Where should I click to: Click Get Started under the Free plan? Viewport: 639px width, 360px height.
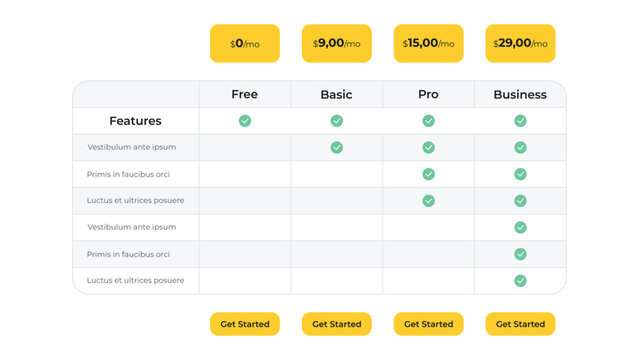click(245, 324)
